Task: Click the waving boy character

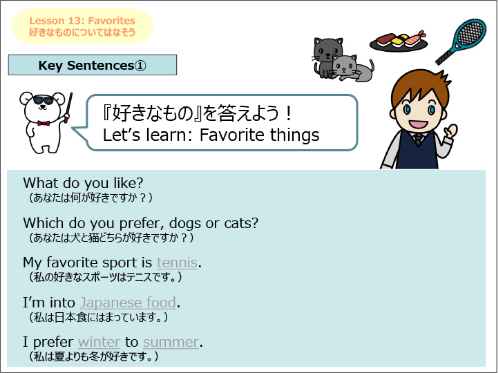Action: [419, 120]
